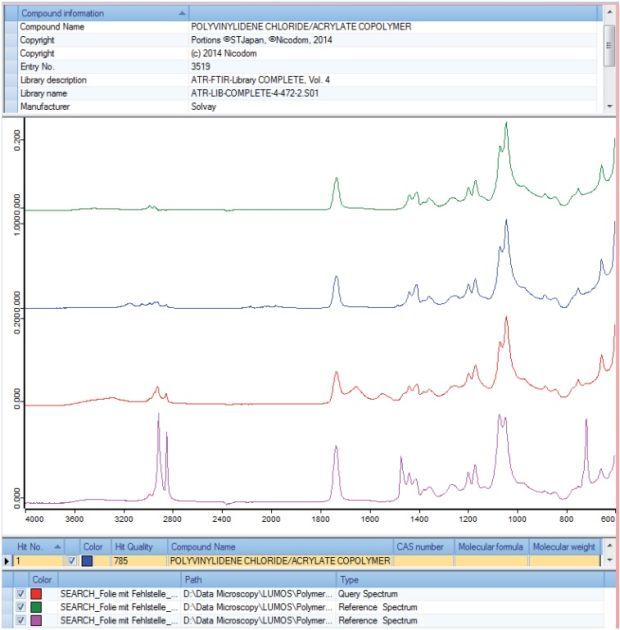The image size is (620, 630).
Task: Hide the purple Reference Spectrum via checkbox
Action: (22, 620)
